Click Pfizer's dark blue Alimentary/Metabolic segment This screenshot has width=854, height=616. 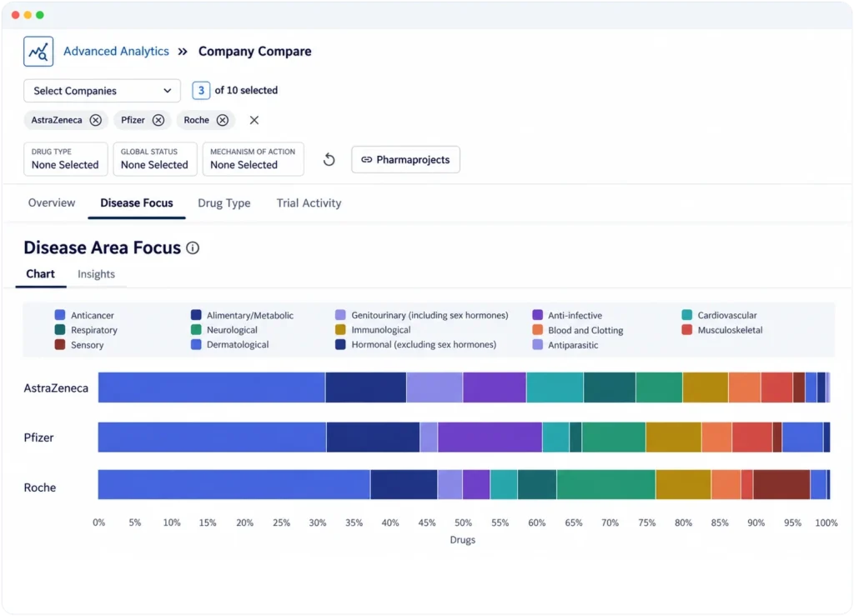coord(373,437)
